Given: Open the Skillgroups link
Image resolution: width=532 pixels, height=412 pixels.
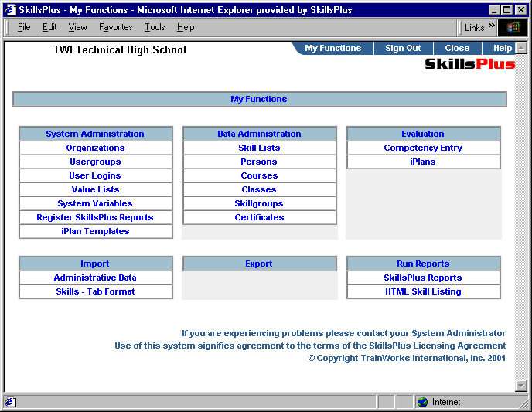Looking at the screenshot, I should pyautogui.click(x=259, y=203).
